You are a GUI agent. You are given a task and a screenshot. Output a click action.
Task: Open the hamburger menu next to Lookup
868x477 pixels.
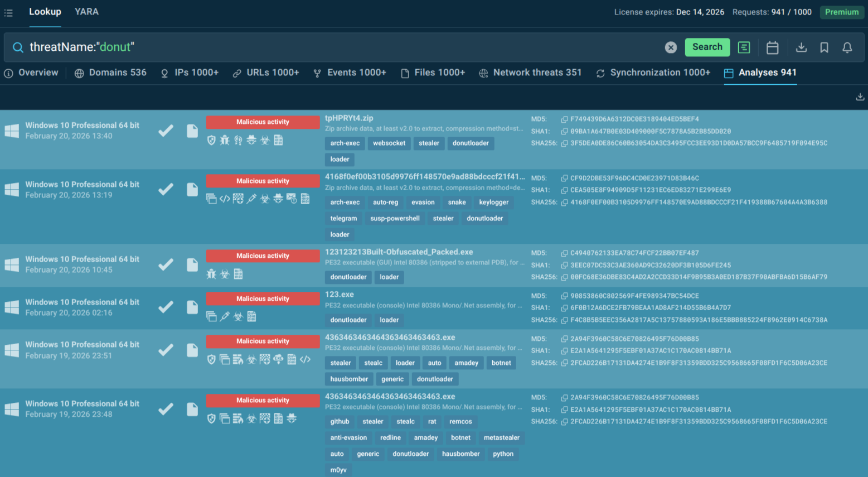coord(8,12)
